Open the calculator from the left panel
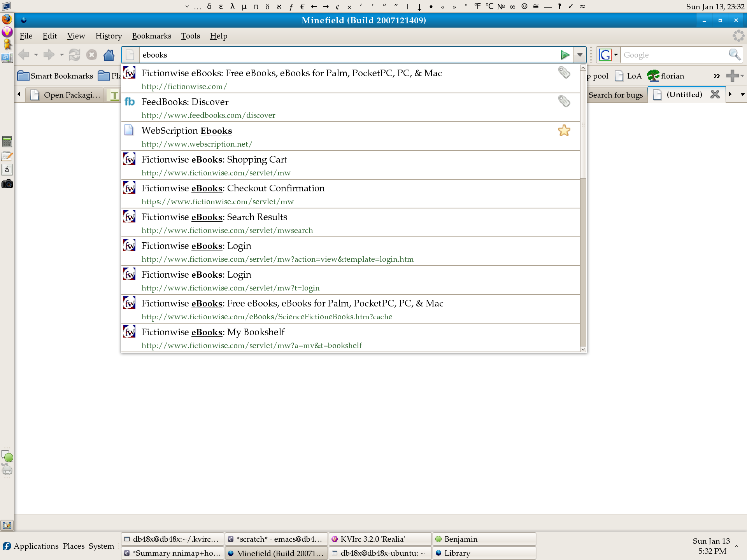Image resolution: width=747 pixels, height=560 pixels. [x=7, y=141]
